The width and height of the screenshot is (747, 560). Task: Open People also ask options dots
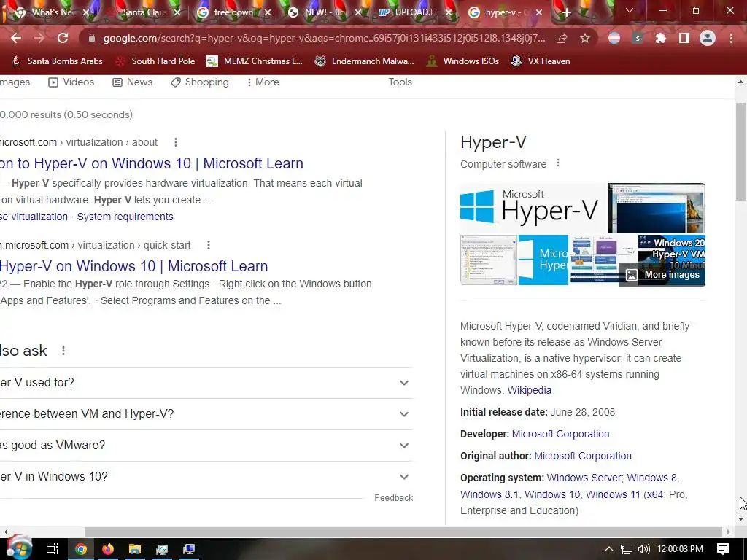[x=63, y=351]
